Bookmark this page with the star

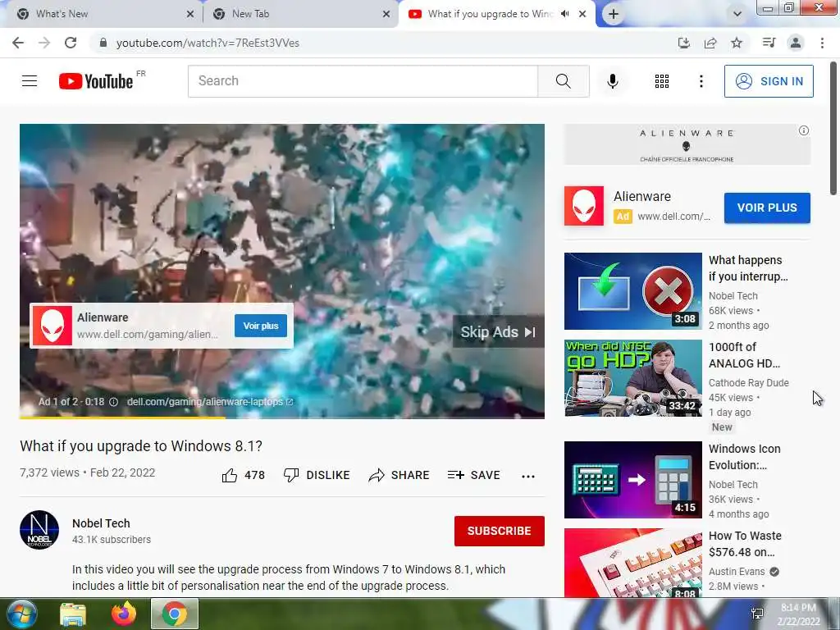click(x=737, y=43)
